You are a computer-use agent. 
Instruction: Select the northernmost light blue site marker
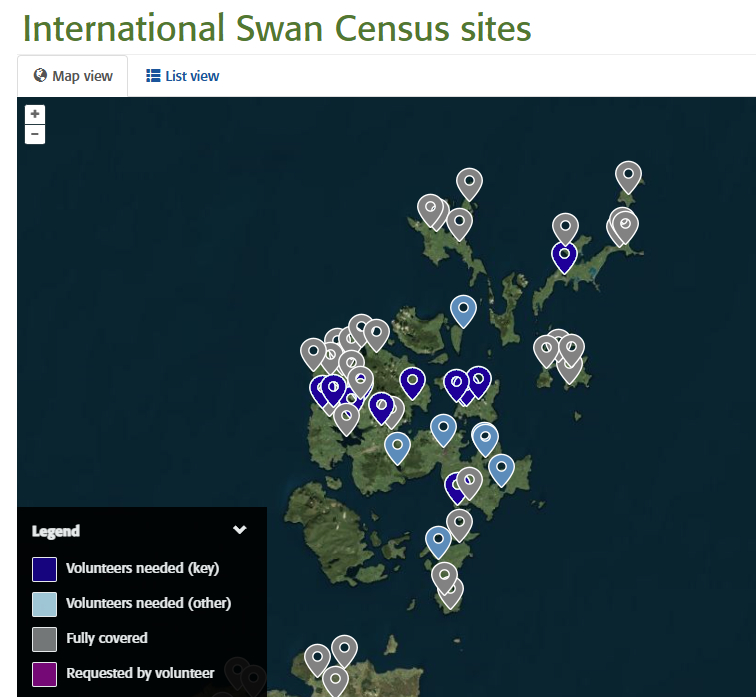463,309
